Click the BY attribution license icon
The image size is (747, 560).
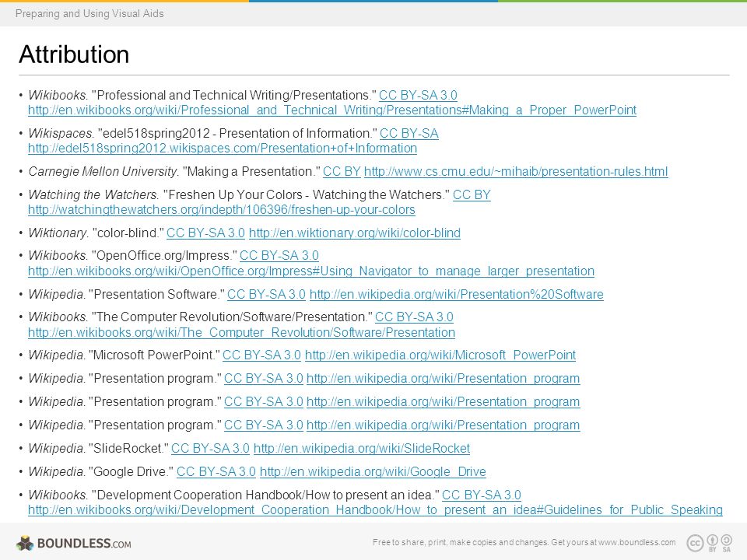(713, 543)
